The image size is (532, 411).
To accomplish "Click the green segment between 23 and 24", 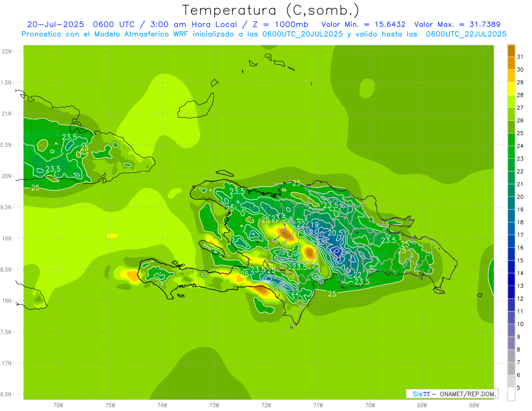I will (511, 152).
